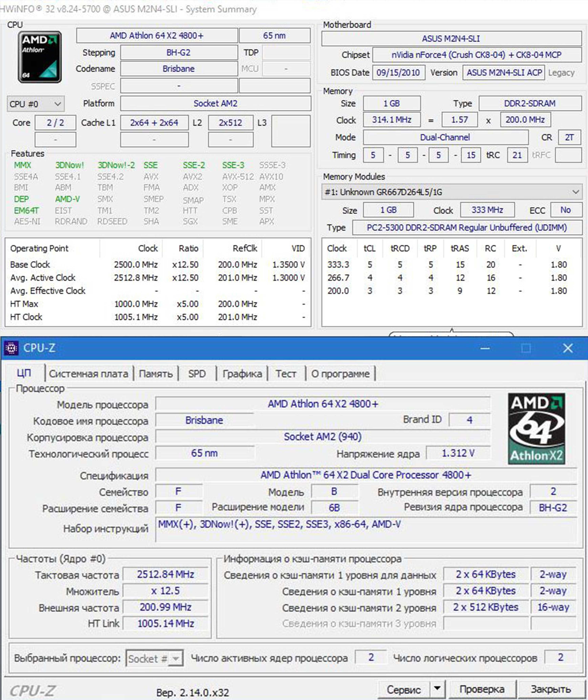Switch to the Системная плата tab

[88, 374]
